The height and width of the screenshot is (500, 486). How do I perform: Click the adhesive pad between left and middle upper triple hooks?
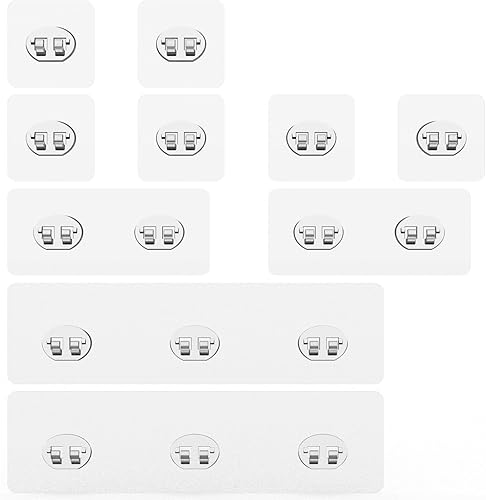(x=131, y=343)
